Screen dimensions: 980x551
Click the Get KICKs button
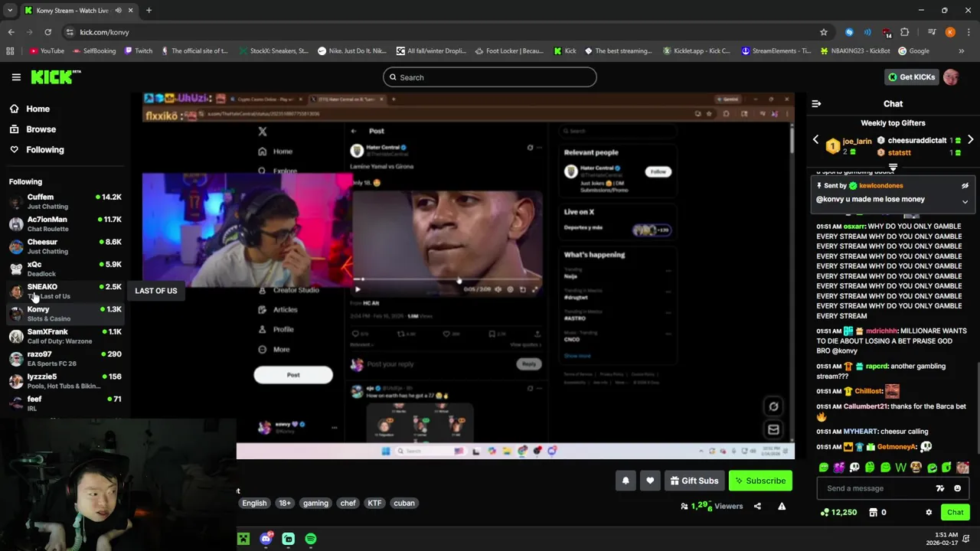pyautogui.click(x=911, y=77)
